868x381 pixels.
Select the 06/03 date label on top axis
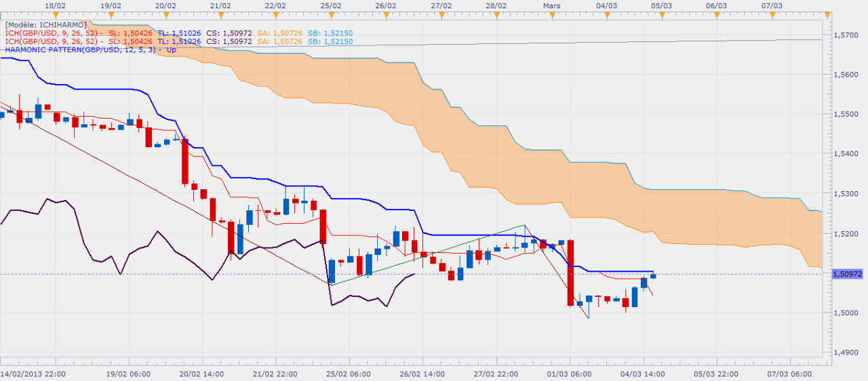716,5
